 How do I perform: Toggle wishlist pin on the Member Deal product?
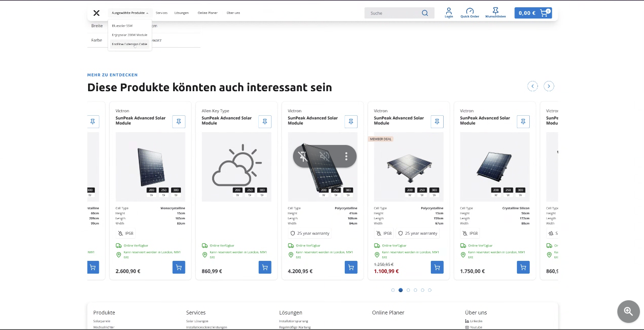437,121
